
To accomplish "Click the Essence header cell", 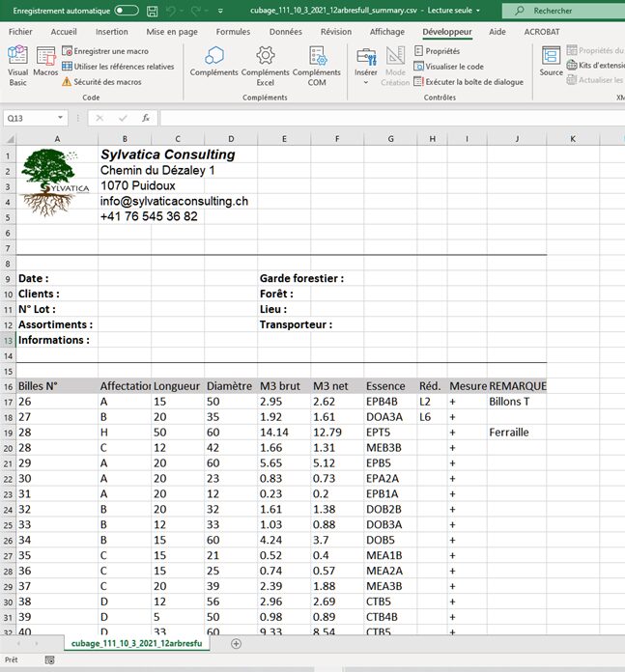I will point(390,386).
